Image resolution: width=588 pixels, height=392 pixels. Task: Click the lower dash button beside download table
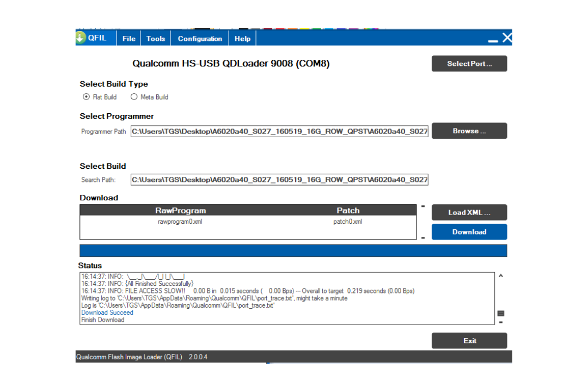[x=423, y=238]
